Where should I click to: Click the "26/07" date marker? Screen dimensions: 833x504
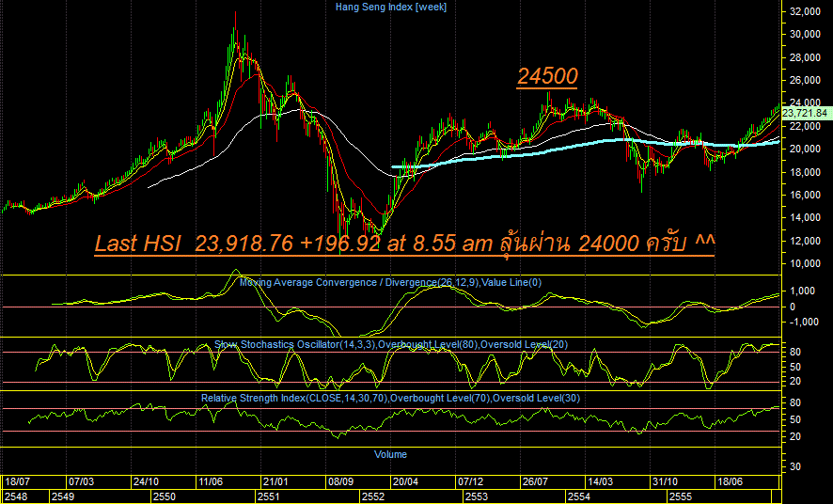click(x=535, y=481)
